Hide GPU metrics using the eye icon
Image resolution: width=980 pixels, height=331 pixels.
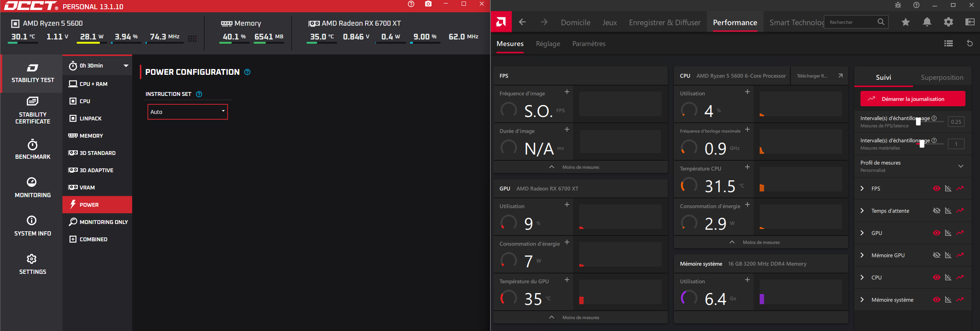pos(937,233)
